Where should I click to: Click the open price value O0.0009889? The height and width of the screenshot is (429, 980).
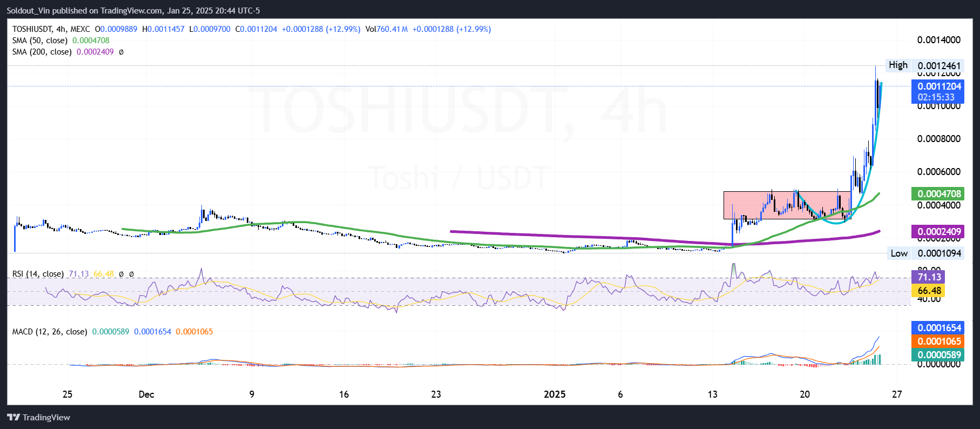pos(116,29)
